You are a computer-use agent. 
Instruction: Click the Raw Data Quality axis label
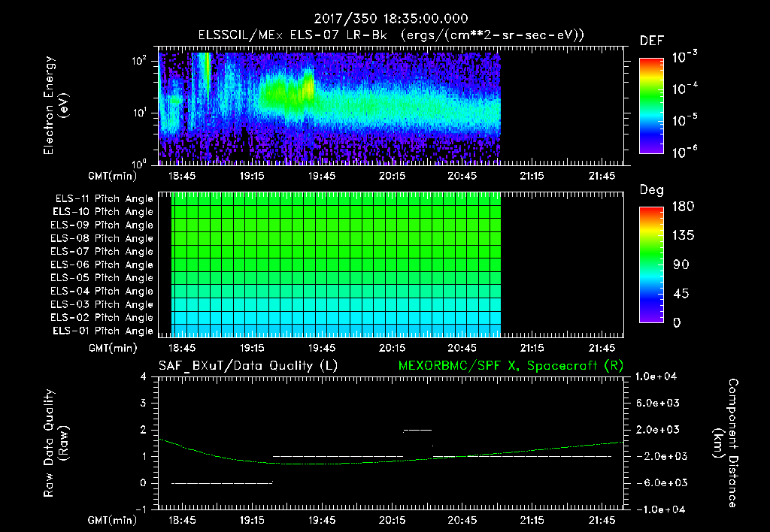coord(56,443)
